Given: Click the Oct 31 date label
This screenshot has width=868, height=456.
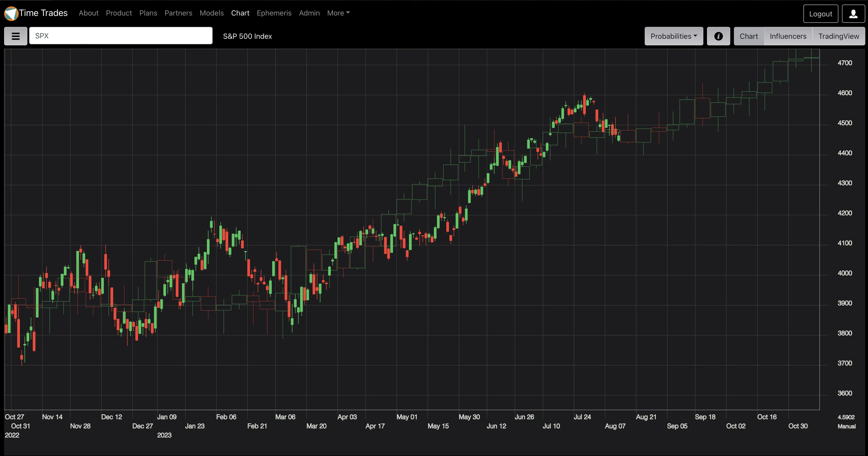Looking at the screenshot, I should point(21,426).
